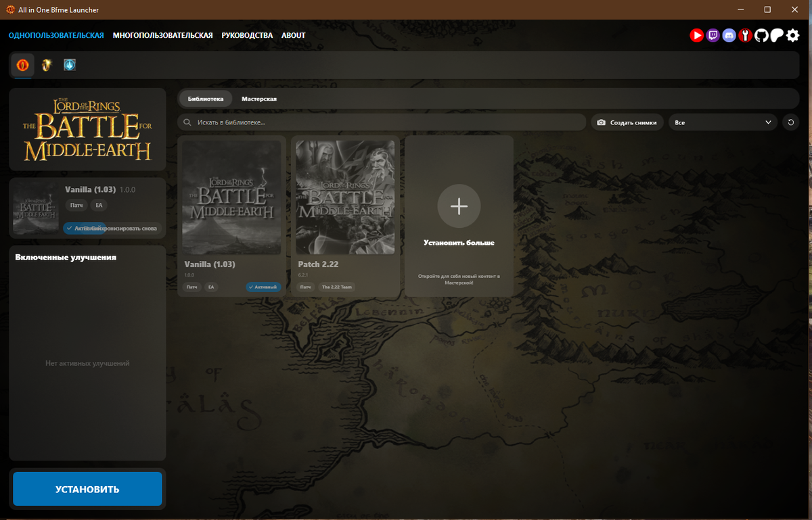Open the Patreon support icon
The image size is (812, 520).
pyautogui.click(x=777, y=35)
